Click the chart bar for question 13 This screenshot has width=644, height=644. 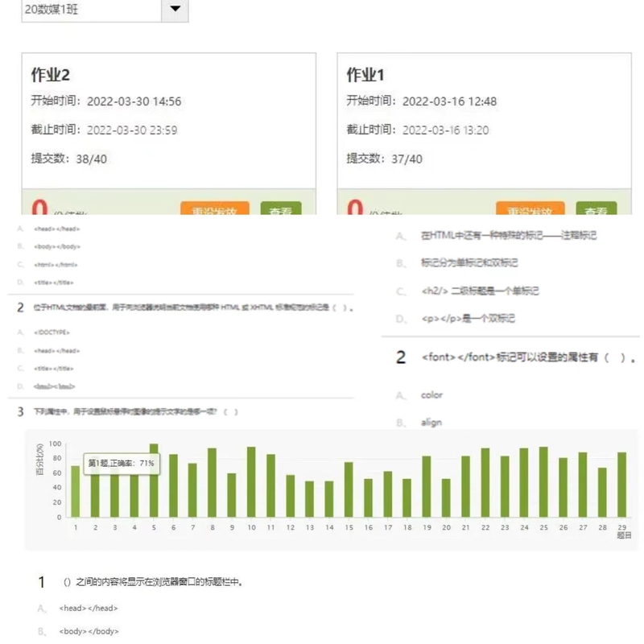[x=310, y=499]
